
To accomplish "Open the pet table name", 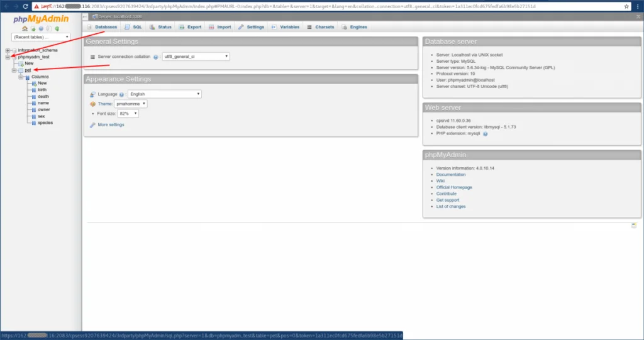I will click(x=28, y=70).
